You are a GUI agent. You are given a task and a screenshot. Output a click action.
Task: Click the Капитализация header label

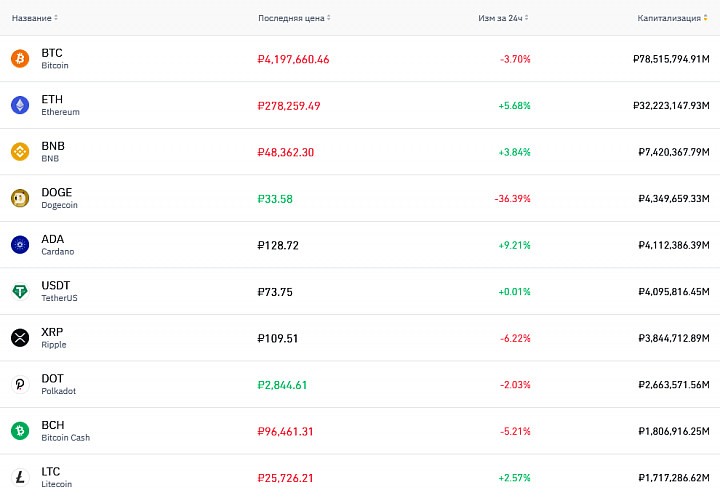click(669, 18)
